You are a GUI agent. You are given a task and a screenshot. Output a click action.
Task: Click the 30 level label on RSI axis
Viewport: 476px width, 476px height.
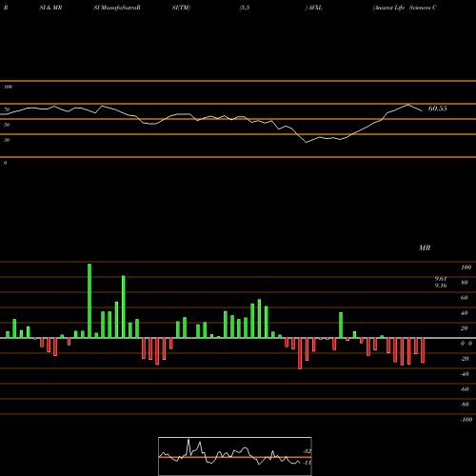click(x=7, y=140)
